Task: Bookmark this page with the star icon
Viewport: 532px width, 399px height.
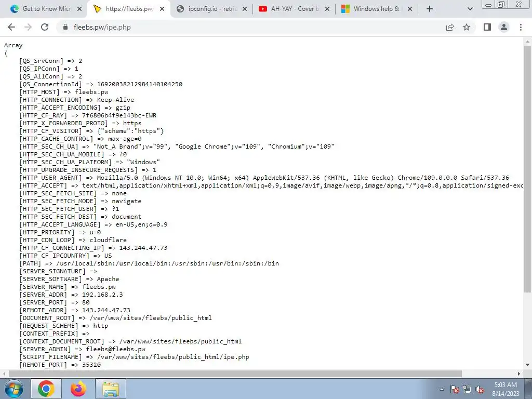Action: tap(467, 27)
